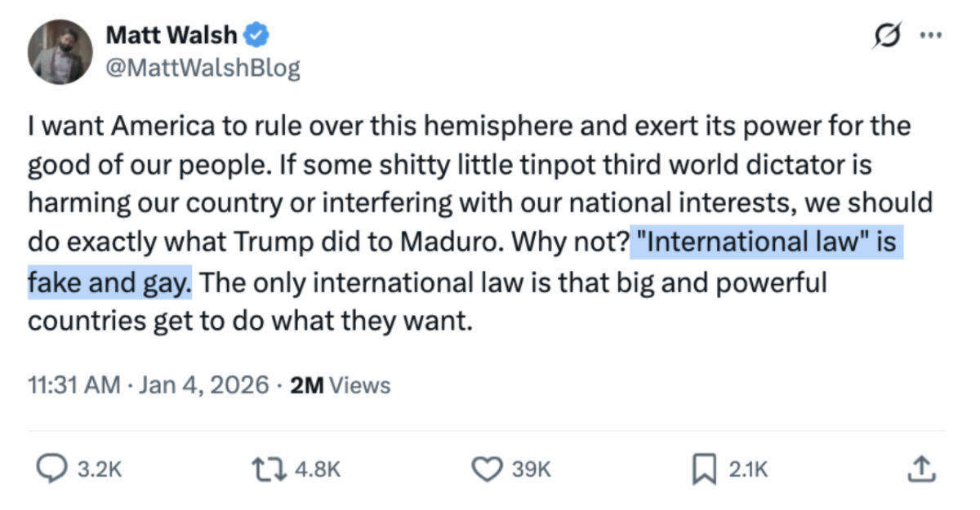Screen dimensions: 980x510
Task: Click the 2.1K bookmarks count
Action: [x=747, y=469]
